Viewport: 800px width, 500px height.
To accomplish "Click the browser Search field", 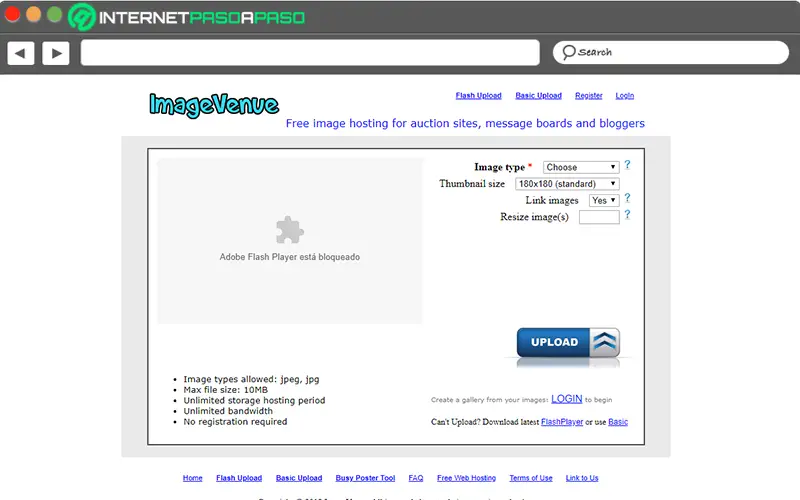I will click(x=671, y=53).
